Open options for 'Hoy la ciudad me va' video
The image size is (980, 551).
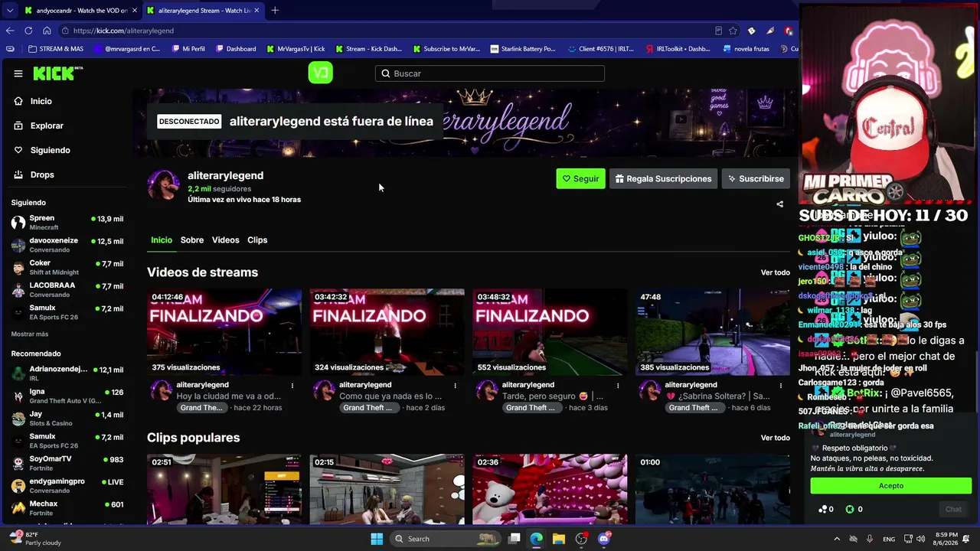click(292, 385)
